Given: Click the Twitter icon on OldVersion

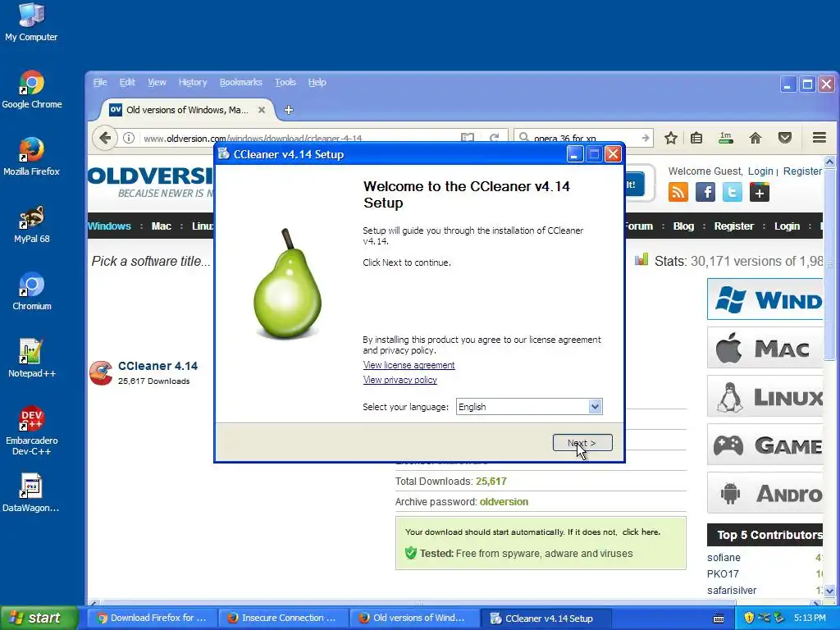Looking at the screenshot, I should point(733,192).
